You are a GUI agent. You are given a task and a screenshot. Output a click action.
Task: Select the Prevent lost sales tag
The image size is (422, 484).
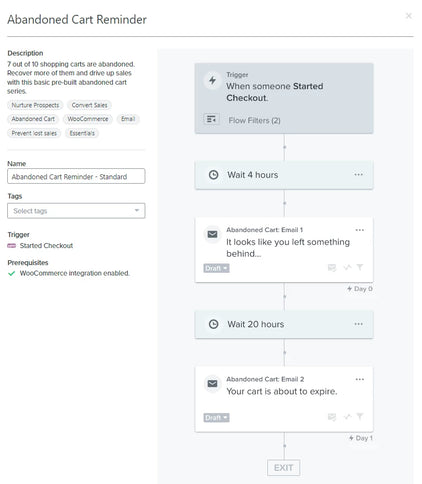(x=34, y=133)
